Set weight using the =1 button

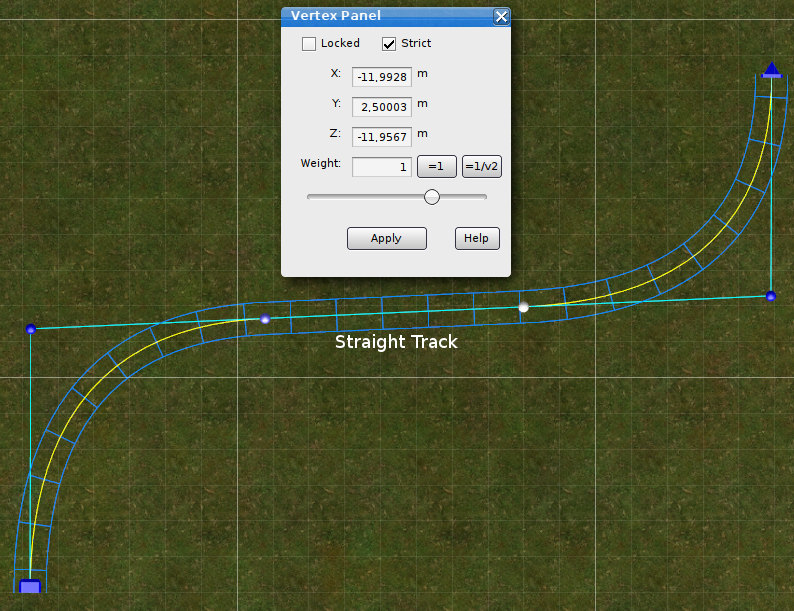click(436, 167)
